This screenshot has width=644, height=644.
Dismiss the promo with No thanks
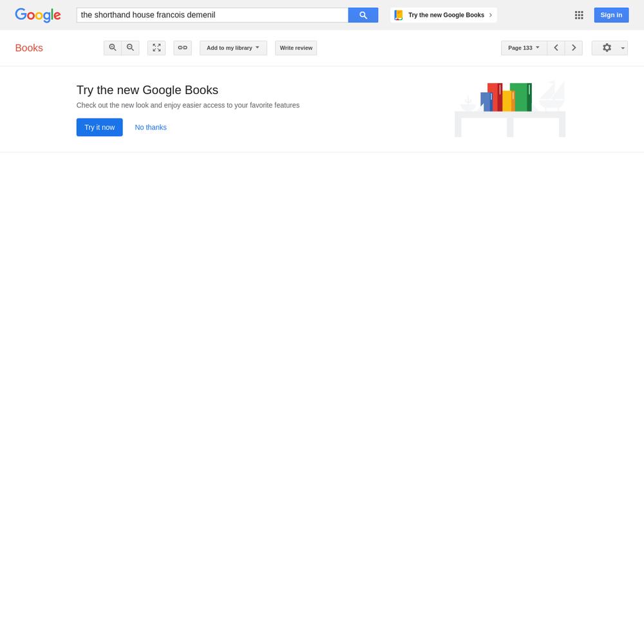tap(151, 128)
